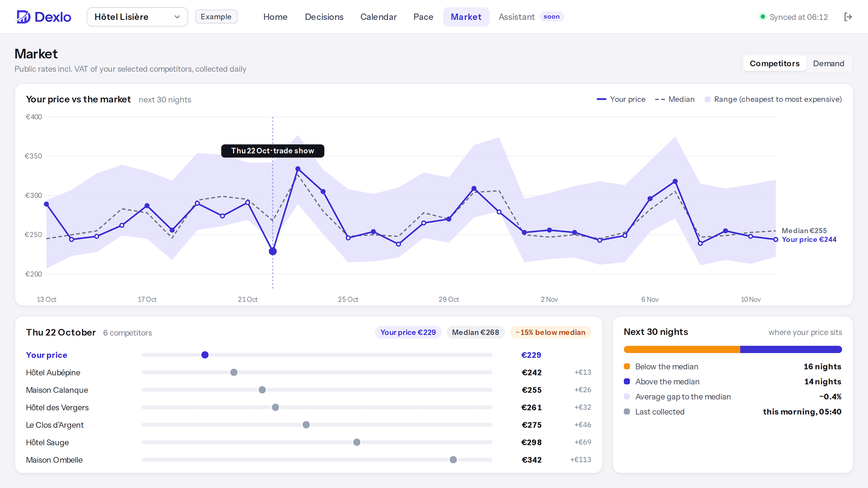This screenshot has height=488, width=868.
Task: Select the Market tab
Action: point(466,17)
